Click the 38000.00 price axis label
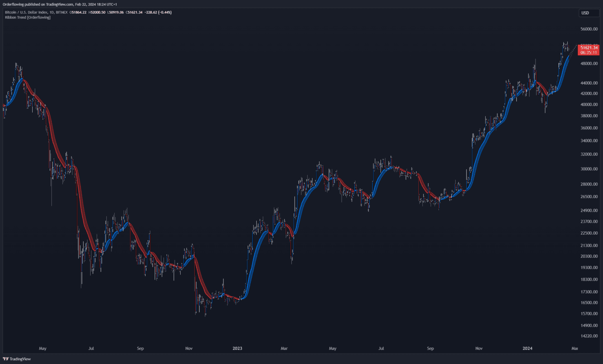This screenshot has width=603, height=364. (x=589, y=116)
